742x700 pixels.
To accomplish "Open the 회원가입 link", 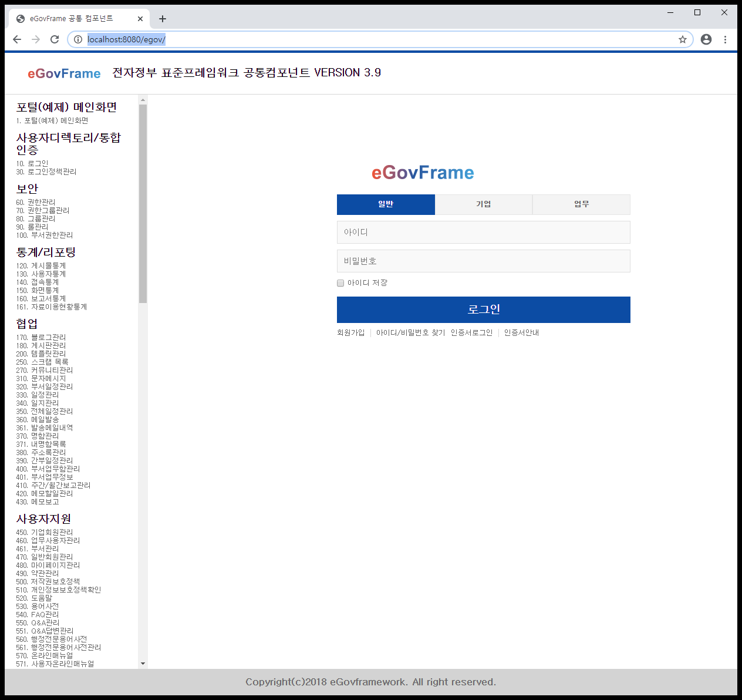I will pyautogui.click(x=350, y=332).
